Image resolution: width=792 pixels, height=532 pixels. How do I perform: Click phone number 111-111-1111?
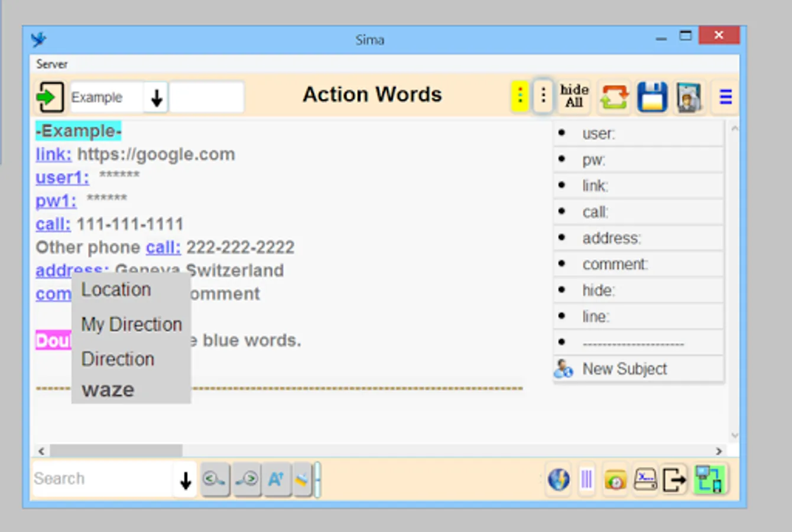[x=130, y=224]
